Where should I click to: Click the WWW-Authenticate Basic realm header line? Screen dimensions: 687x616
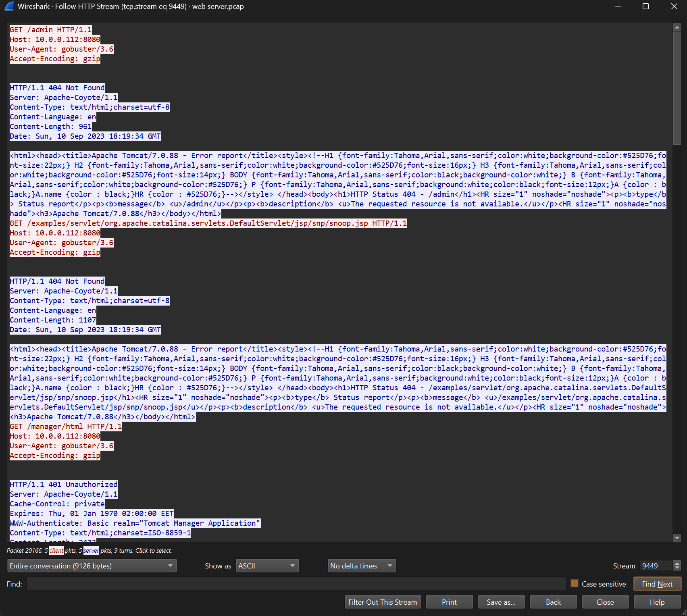(135, 523)
